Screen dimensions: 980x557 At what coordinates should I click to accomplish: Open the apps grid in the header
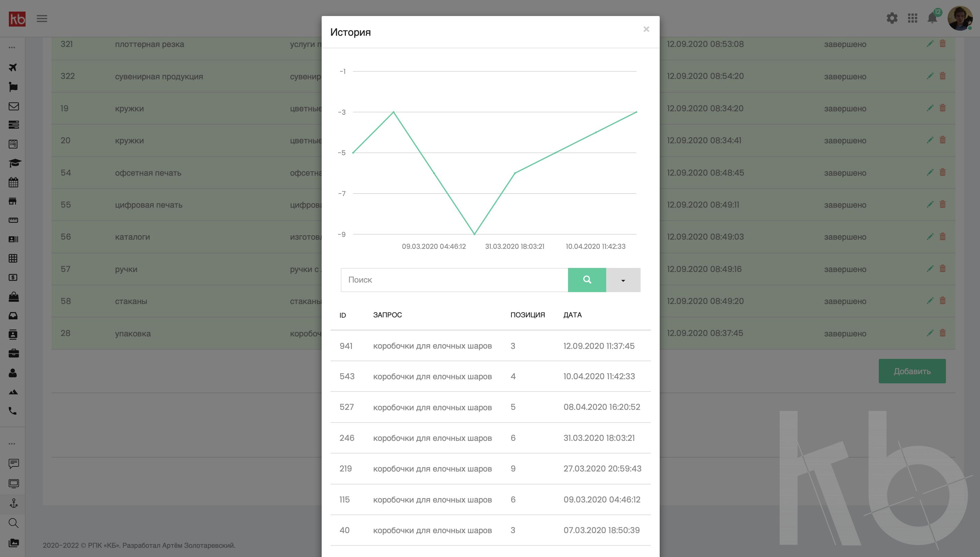(x=913, y=18)
